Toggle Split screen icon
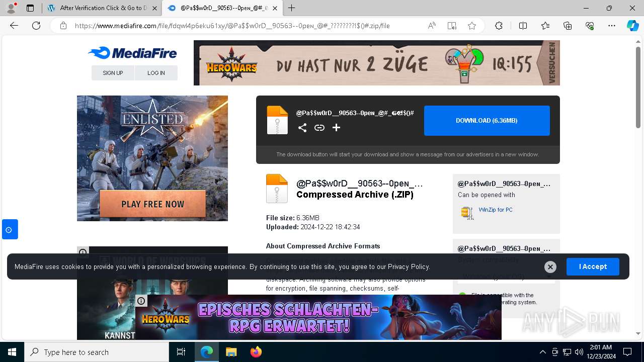Image resolution: width=644 pixels, height=362 pixels. click(523, 26)
